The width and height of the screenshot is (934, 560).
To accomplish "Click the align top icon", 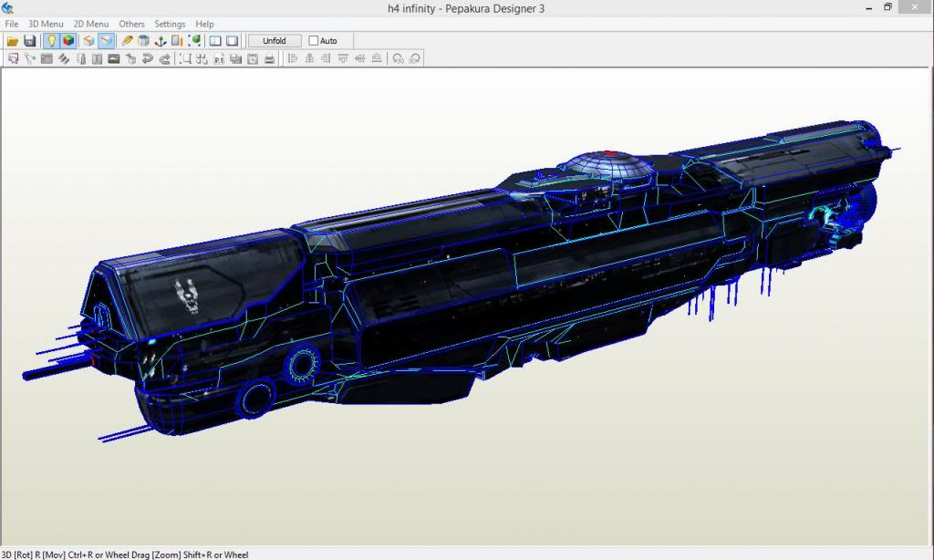I will [343, 58].
